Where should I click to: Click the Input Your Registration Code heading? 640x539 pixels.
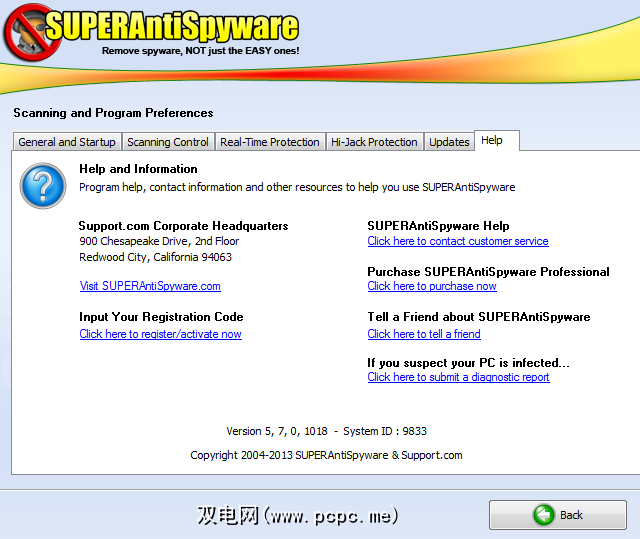point(161,317)
